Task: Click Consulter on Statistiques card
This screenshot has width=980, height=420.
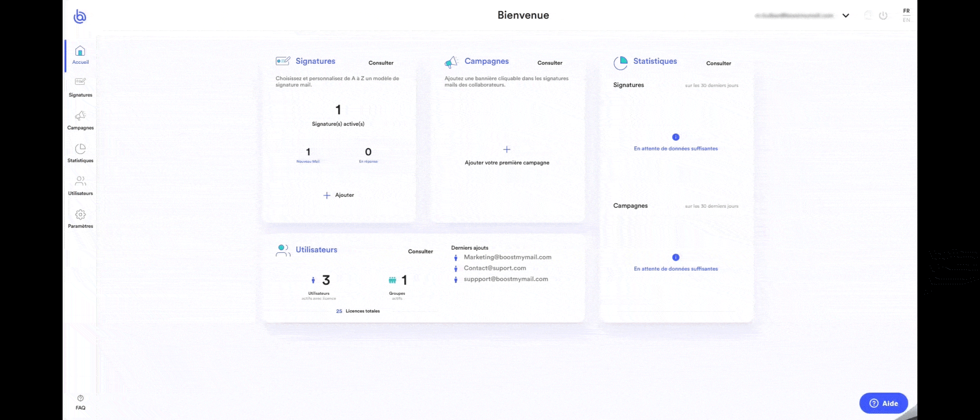Action: pyautogui.click(x=718, y=63)
